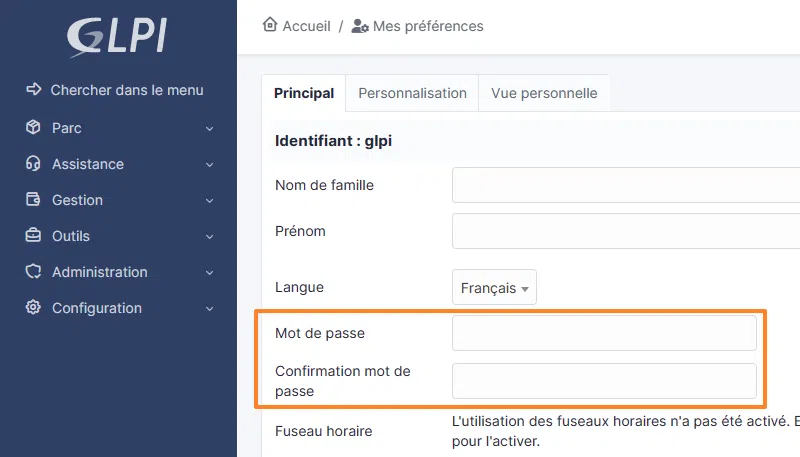
Task: Click the Gestion wallet icon
Action: tap(33, 200)
